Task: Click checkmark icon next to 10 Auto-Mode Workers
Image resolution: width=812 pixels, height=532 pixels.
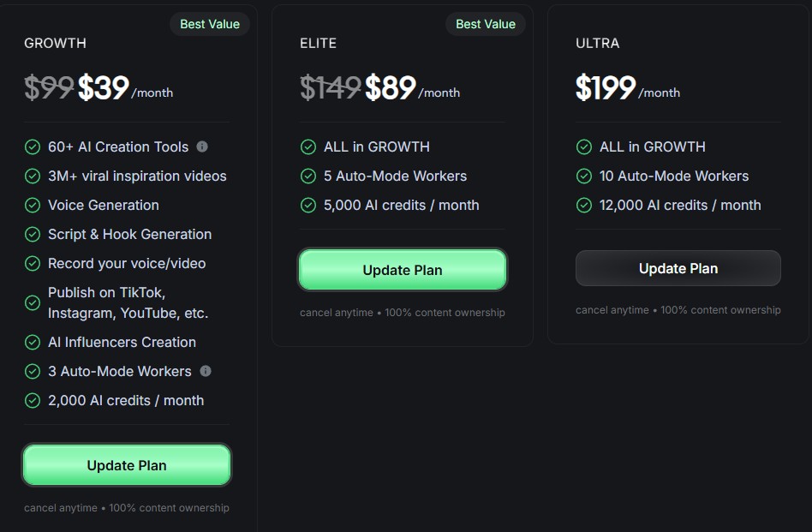Action: [x=584, y=176]
